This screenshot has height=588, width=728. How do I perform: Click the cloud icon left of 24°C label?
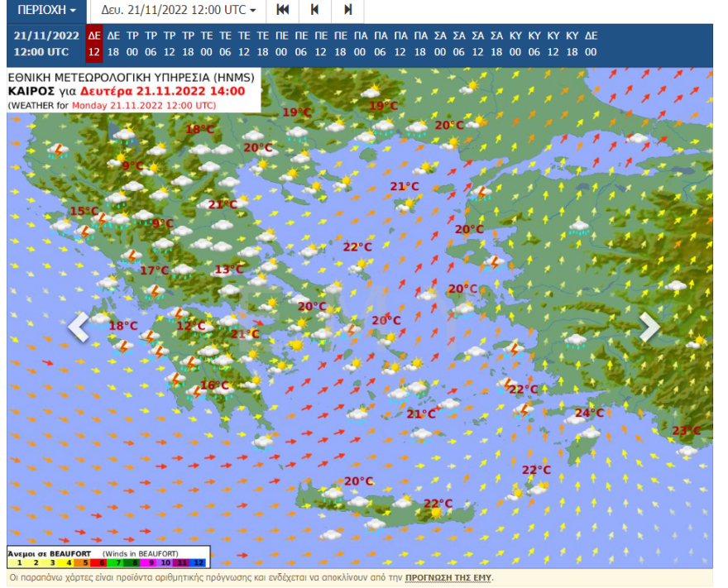tap(574, 418)
